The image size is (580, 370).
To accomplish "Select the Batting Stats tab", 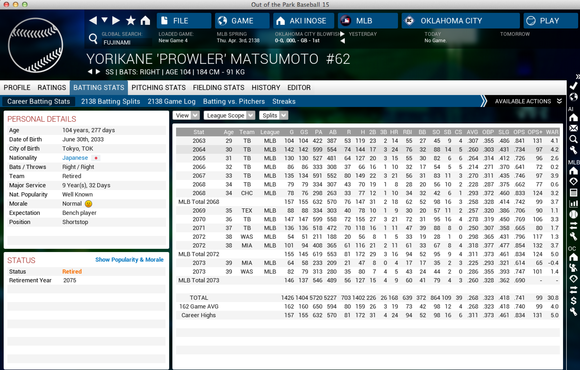I will 99,88.
